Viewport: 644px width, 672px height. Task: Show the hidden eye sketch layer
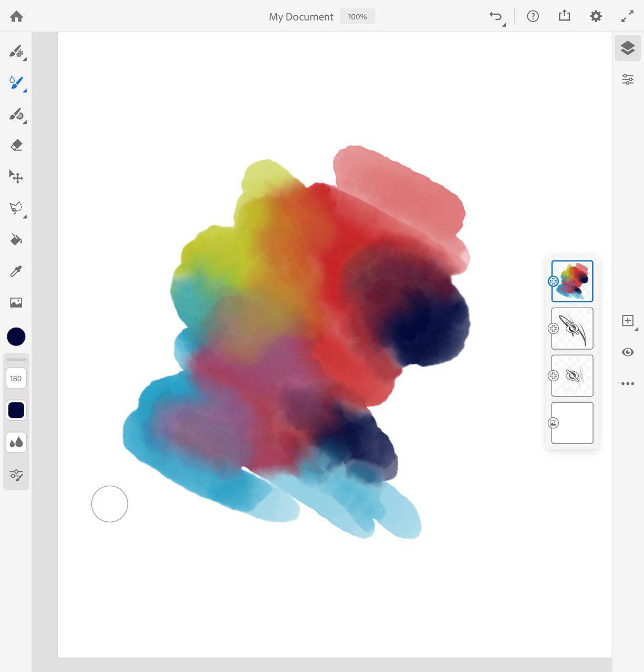[x=572, y=329]
